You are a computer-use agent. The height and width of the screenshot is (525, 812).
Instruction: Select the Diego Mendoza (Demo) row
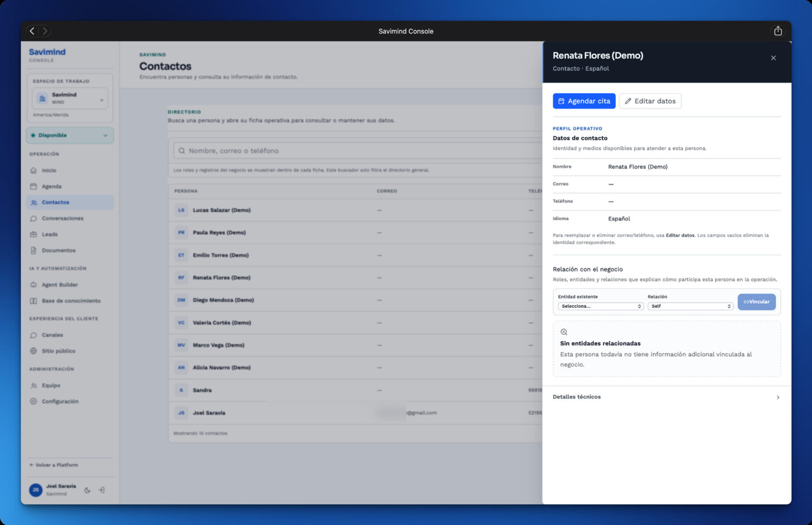[x=355, y=300]
